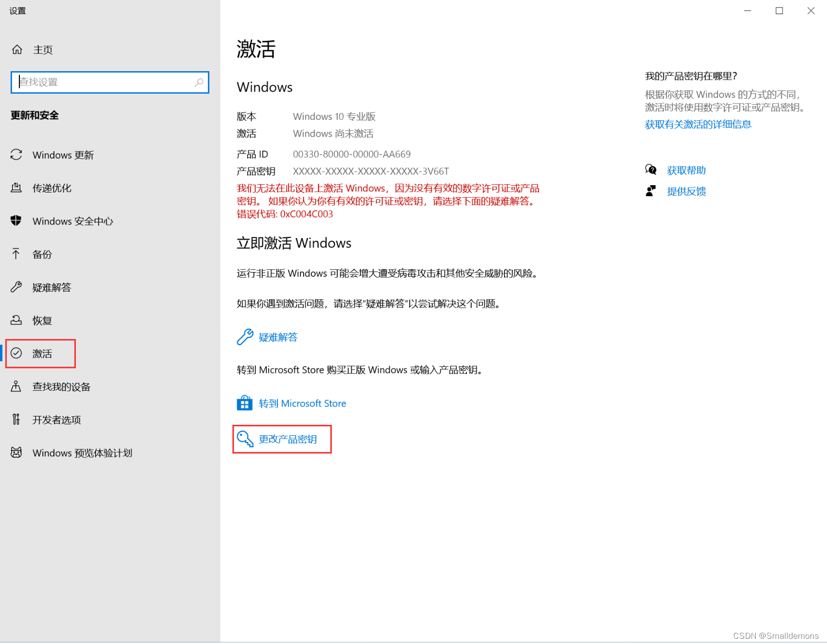The width and height of the screenshot is (827, 644).
Task: Close the 设置 window
Action: coord(811,10)
